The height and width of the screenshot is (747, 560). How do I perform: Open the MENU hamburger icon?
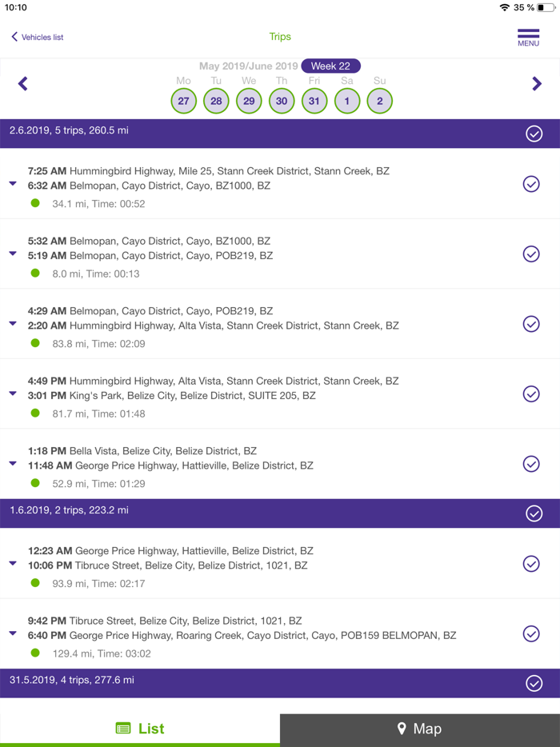tap(528, 37)
